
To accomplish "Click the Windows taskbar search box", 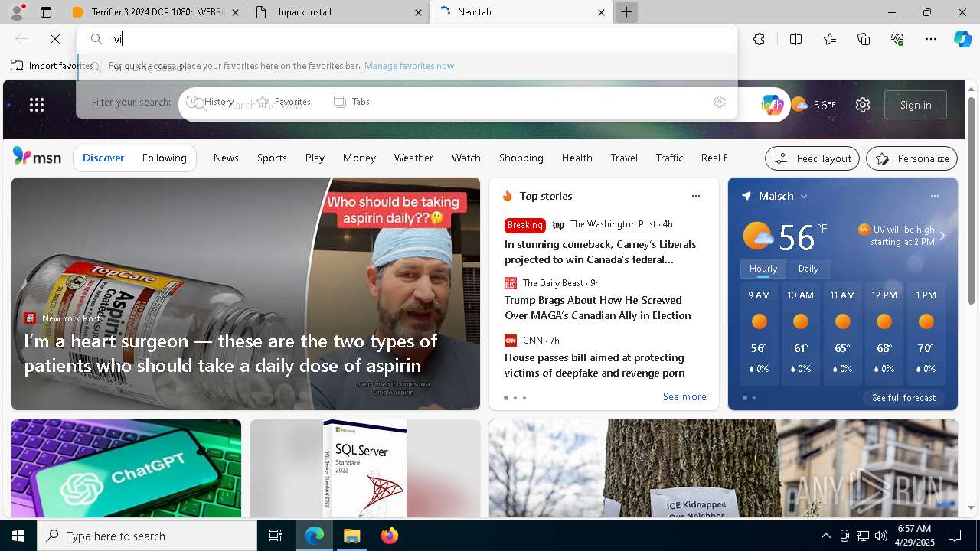I will (147, 536).
